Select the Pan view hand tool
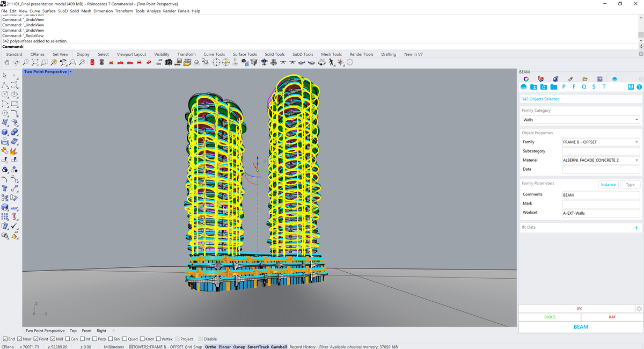Viewport: 644px width, 349px height. tap(6, 62)
